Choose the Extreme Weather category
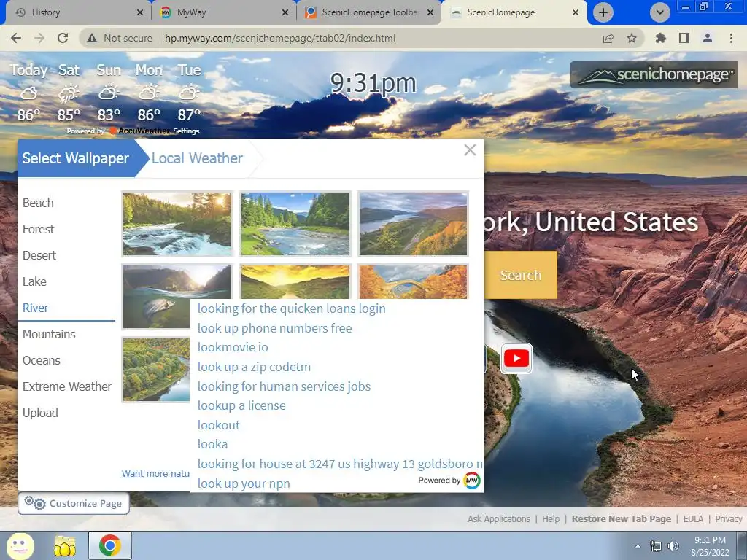 click(x=67, y=386)
